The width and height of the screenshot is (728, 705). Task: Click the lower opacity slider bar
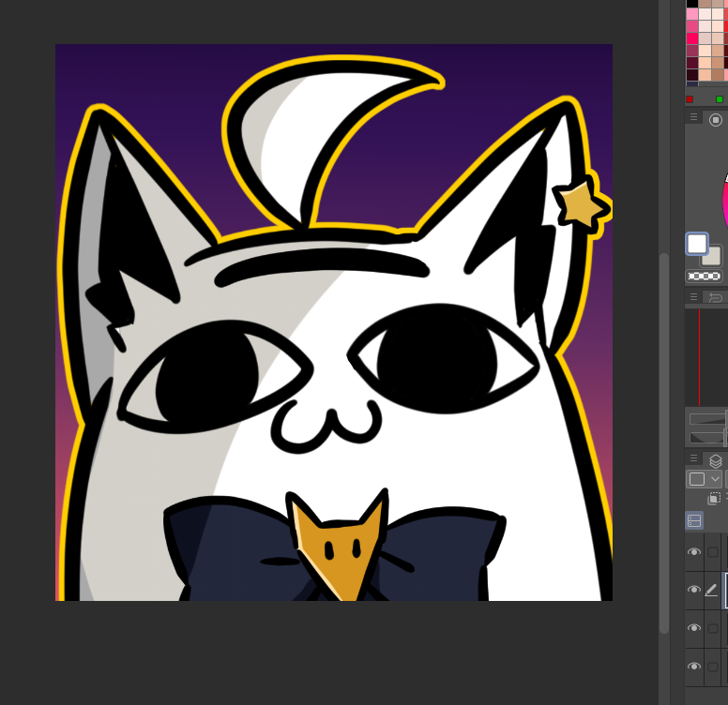pos(707,439)
